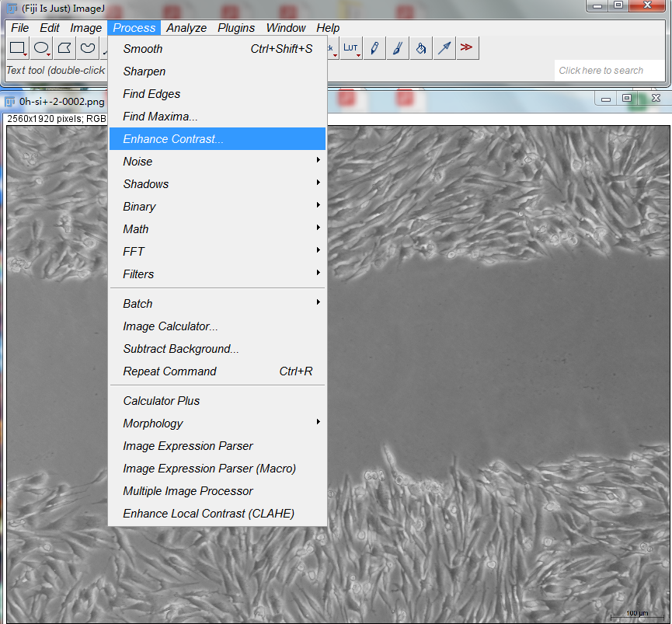Select Find Edges menu entry
This screenshot has height=624, width=672.
click(218, 94)
